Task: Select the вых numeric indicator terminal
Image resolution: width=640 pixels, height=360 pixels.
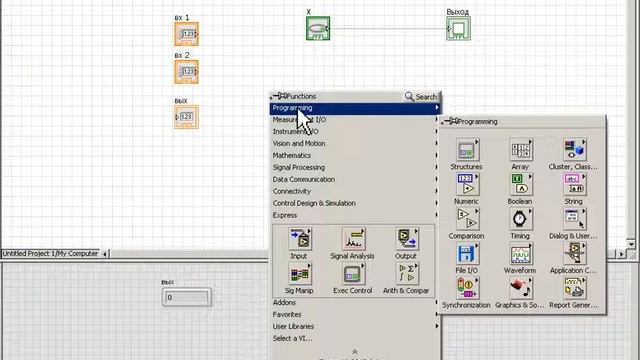Action: pyautogui.click(x=187, y=117)
